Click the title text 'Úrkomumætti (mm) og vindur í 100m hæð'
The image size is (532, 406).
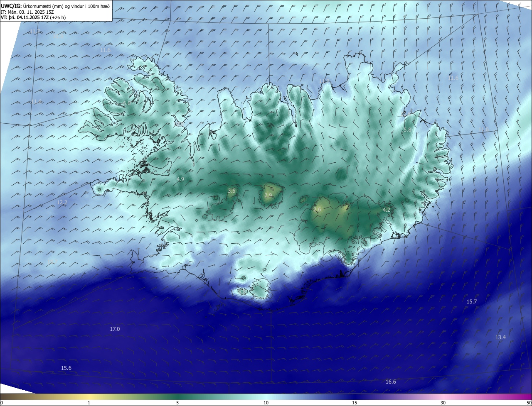coord(66,6)
